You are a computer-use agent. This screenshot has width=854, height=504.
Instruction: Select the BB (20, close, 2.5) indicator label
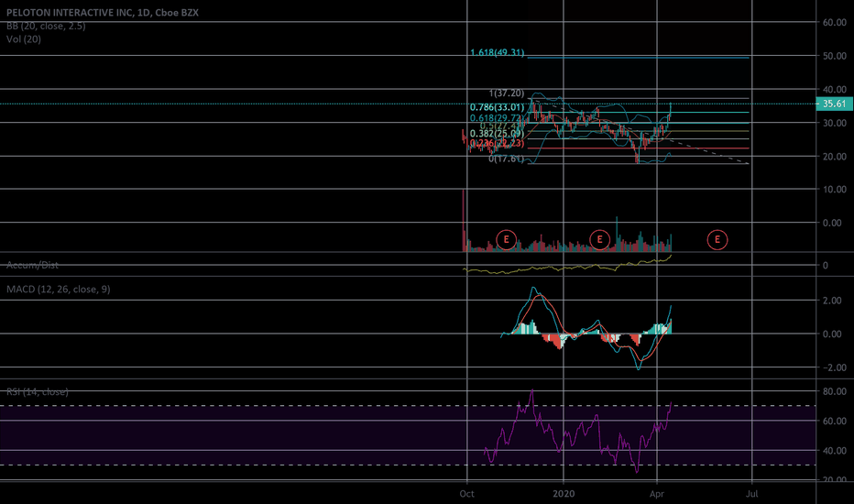pos(46,27)
